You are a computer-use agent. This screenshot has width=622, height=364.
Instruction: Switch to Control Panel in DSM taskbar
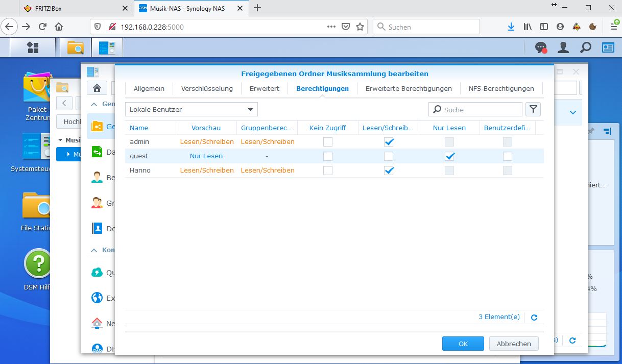pyautogui.click(x=107, y=47)
